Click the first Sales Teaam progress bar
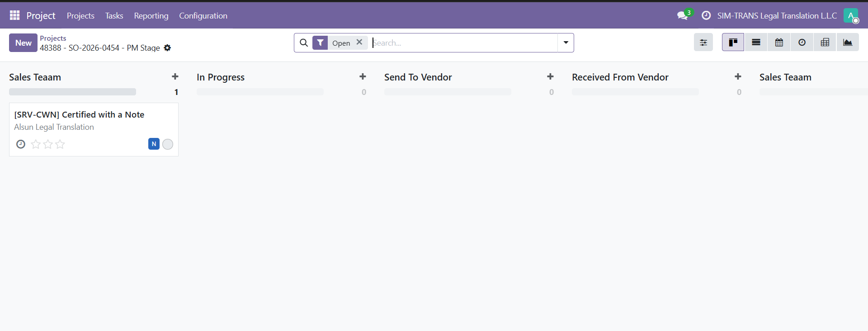This screenshot has height=331, width=868. [72, 92]
